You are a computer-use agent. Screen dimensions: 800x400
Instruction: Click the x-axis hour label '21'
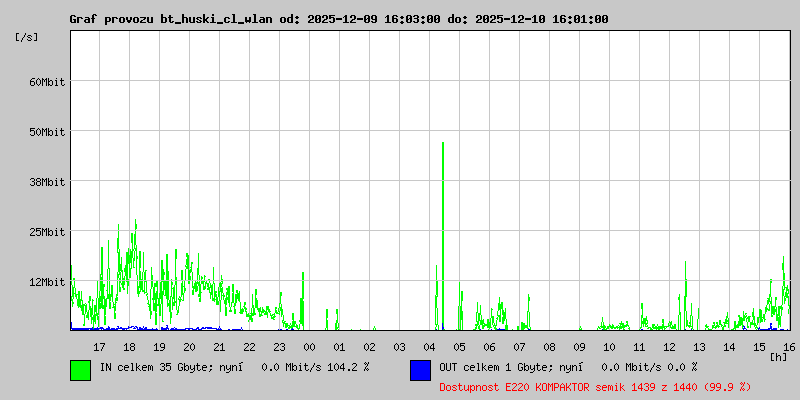219,347
